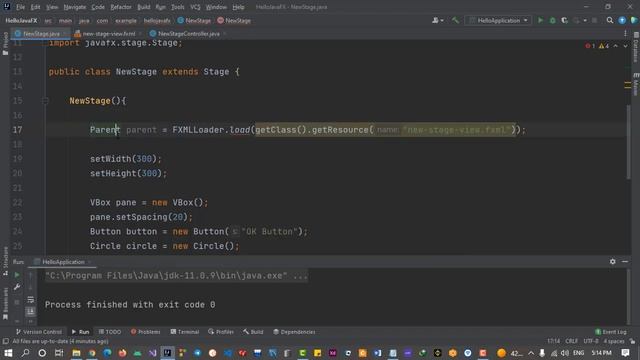Open the Refactor menu
The height and width of the screenshot is (360, 640).
coord(121,7)
